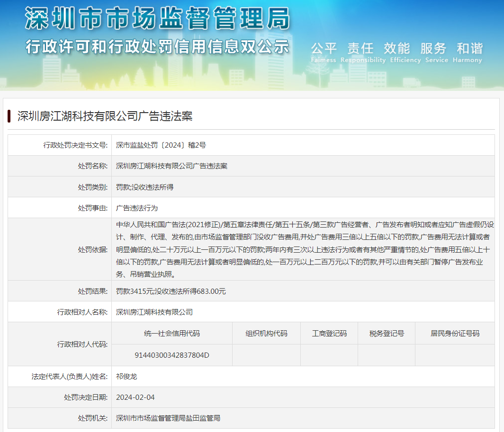Click the 处罚决定日期 label
Image resolution: width=504 pixels, height=432 pixels.
click(x=86, y=397)
